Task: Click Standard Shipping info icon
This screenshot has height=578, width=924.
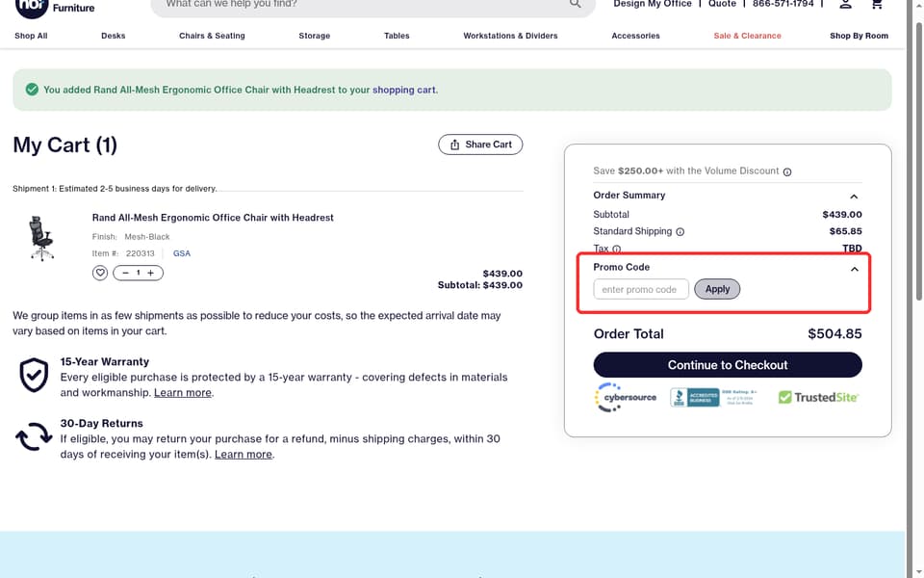Action: pyautogui.click(x=680, y=232)
